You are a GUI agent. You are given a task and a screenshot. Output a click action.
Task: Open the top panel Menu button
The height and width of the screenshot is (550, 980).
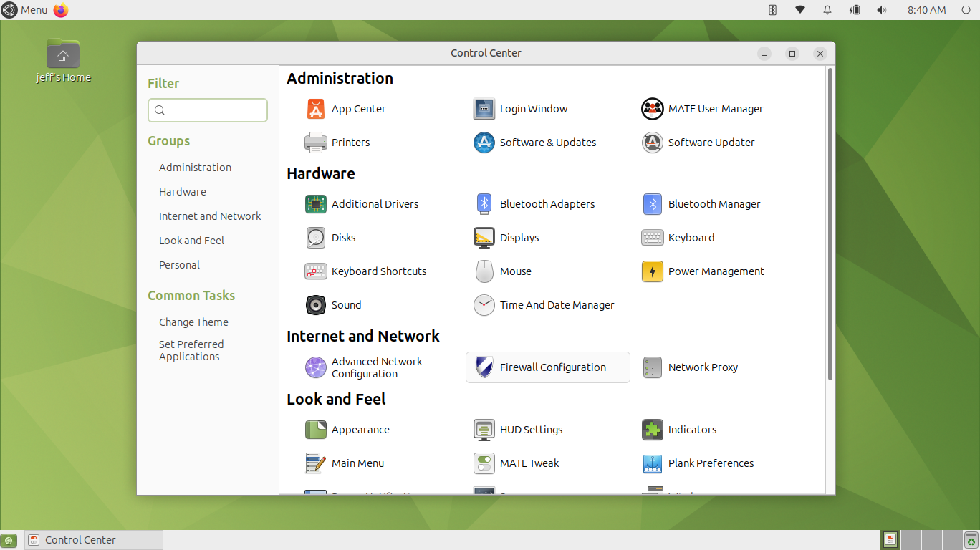[25, 10]
